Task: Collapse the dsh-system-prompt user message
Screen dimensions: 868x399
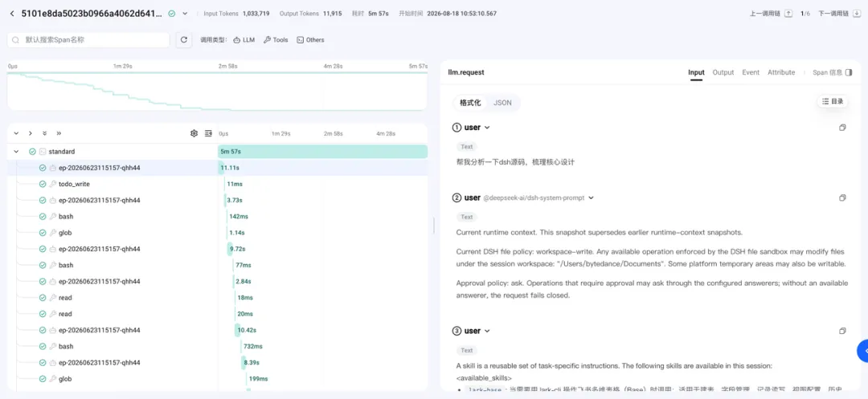Action: click(591, 197)
